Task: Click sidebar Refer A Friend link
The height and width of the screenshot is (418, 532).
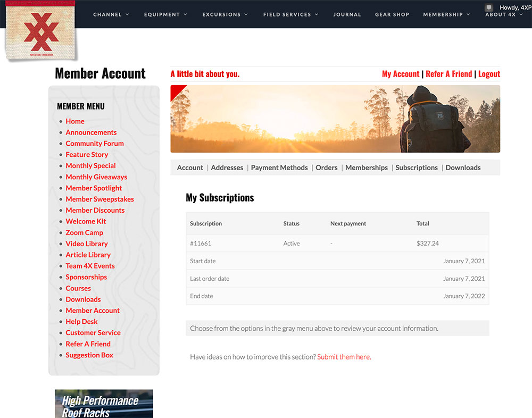Action: click(x=88, y=344)
